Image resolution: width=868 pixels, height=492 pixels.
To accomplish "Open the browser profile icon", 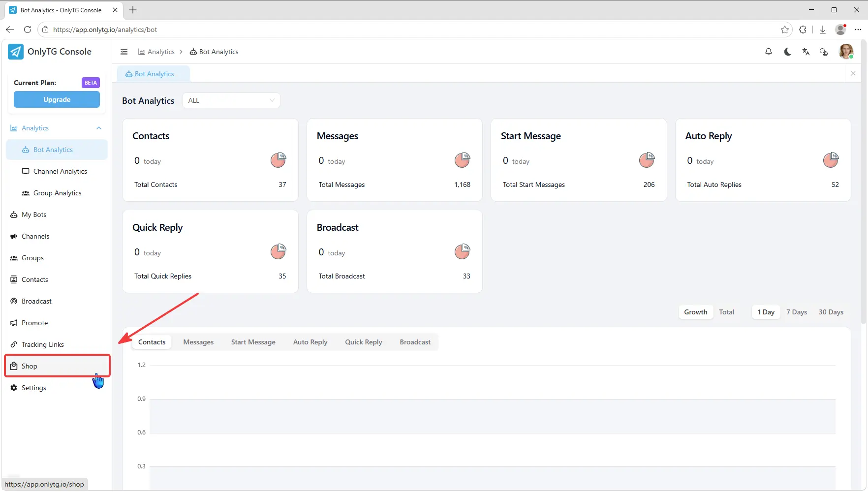I will (x=840, y=30).
